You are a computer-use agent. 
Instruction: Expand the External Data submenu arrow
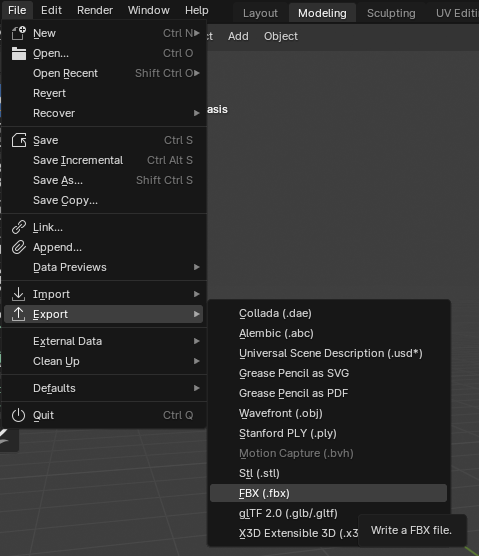(197, 341)
